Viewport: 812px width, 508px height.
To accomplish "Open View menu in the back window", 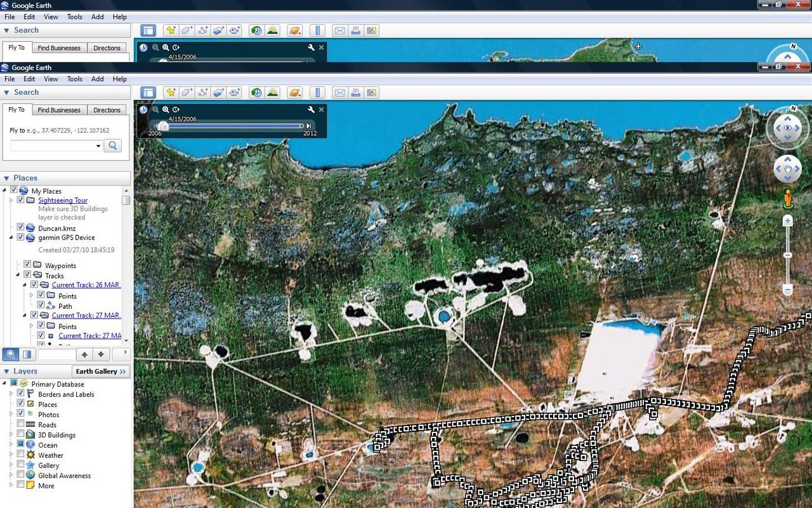I will 51,17.
